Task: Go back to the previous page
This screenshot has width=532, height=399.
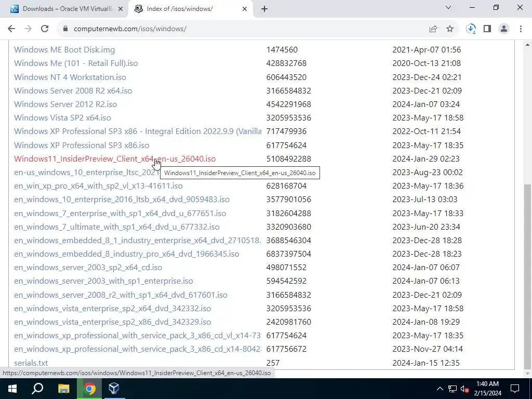Action: tap(11, 29)
